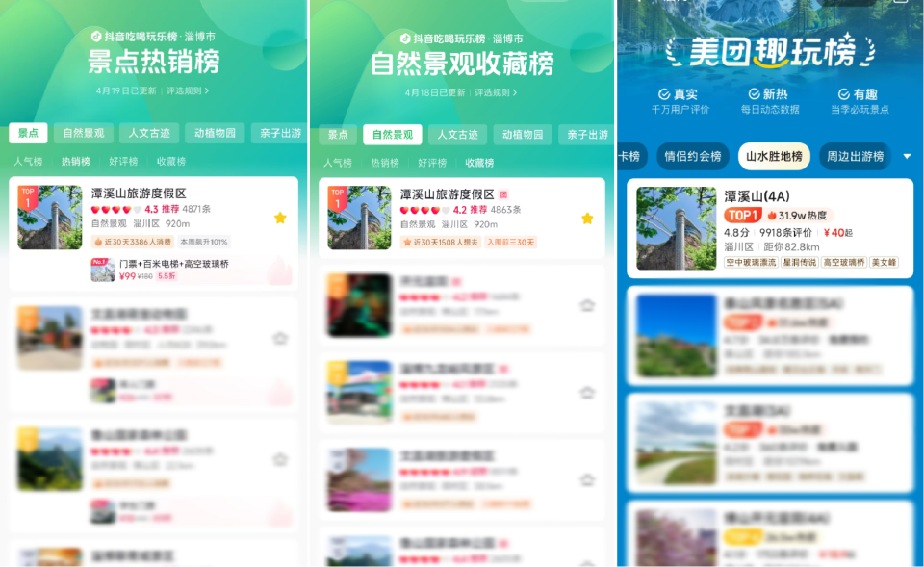924x567 pixels.
Task: Switch to 人文古迹 tab in 景点热销榜 screen
Action: [149, 133]
